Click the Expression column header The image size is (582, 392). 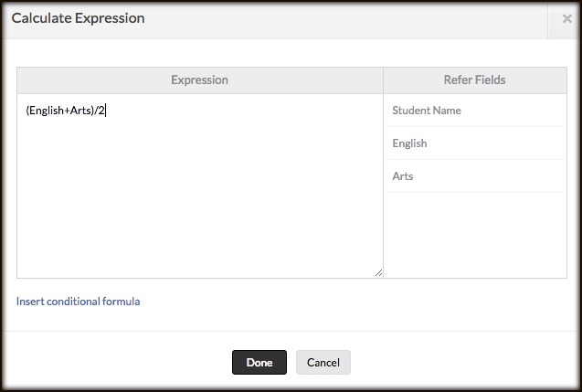199,80
